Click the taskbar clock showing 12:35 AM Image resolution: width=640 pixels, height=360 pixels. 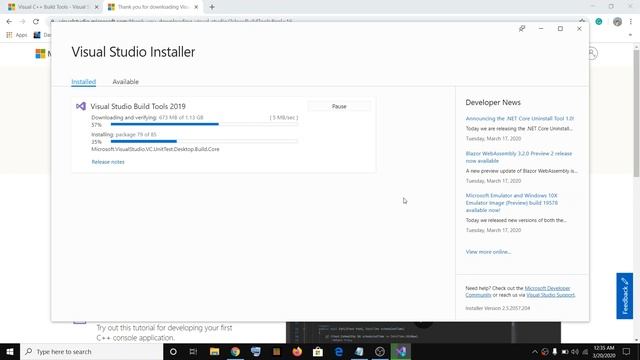(x=604, y=351)
